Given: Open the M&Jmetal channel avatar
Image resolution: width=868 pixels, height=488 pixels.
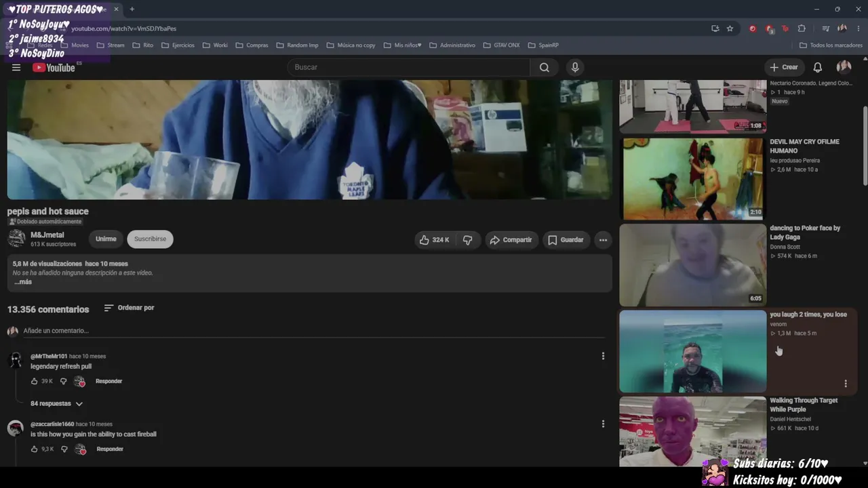Looking at the screenshot, I should coord(16,239).
